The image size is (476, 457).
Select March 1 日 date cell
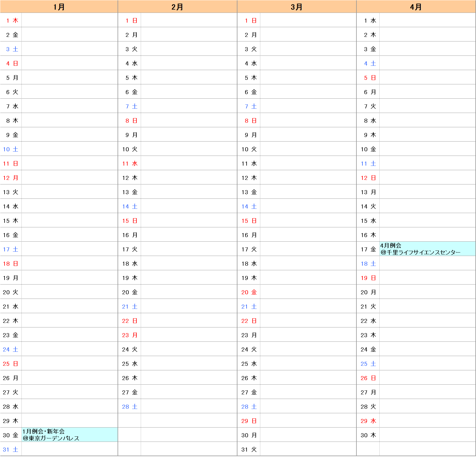point(249,20)
